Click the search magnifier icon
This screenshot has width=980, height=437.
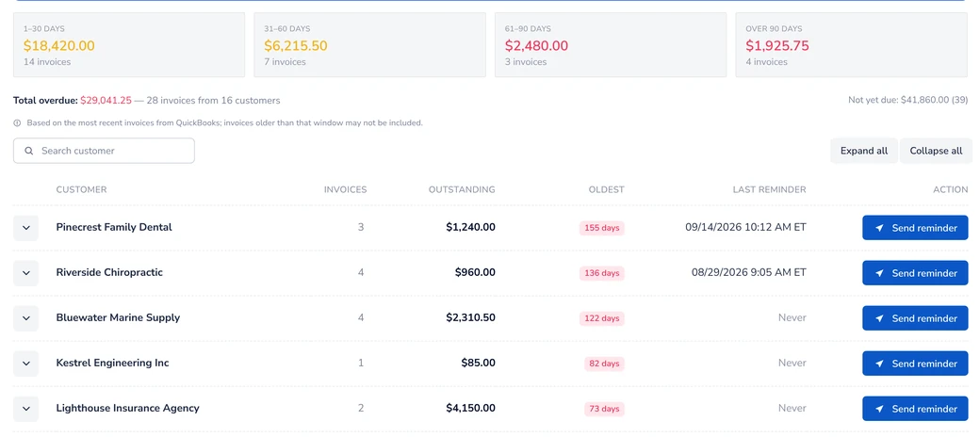click(x=29, y=151)
